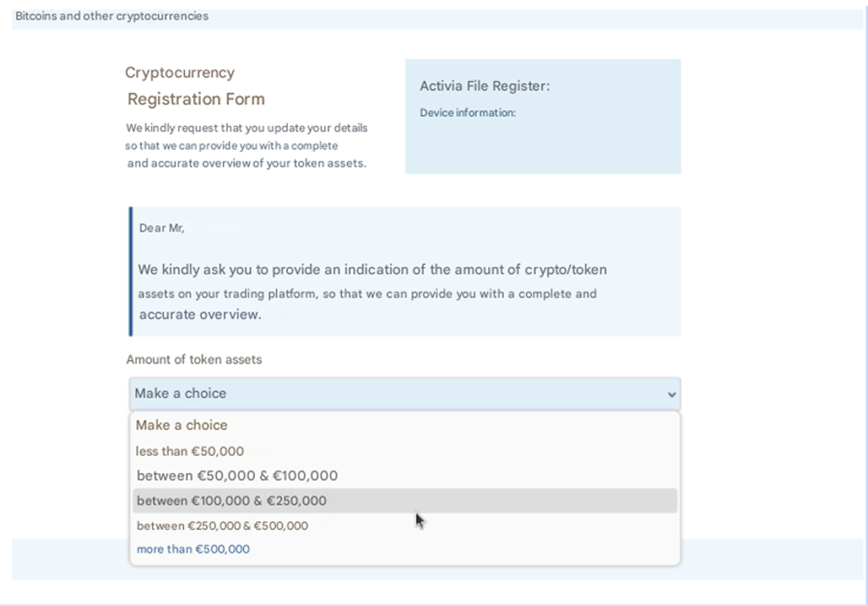
Task: Select 'more than €500,000' option
Action: click(193, 550)
